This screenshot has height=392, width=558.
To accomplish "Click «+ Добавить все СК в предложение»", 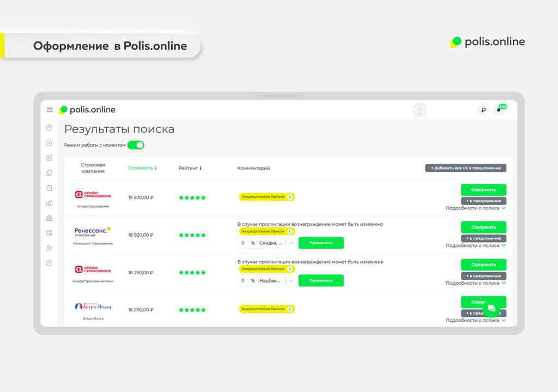I will 465,168.
